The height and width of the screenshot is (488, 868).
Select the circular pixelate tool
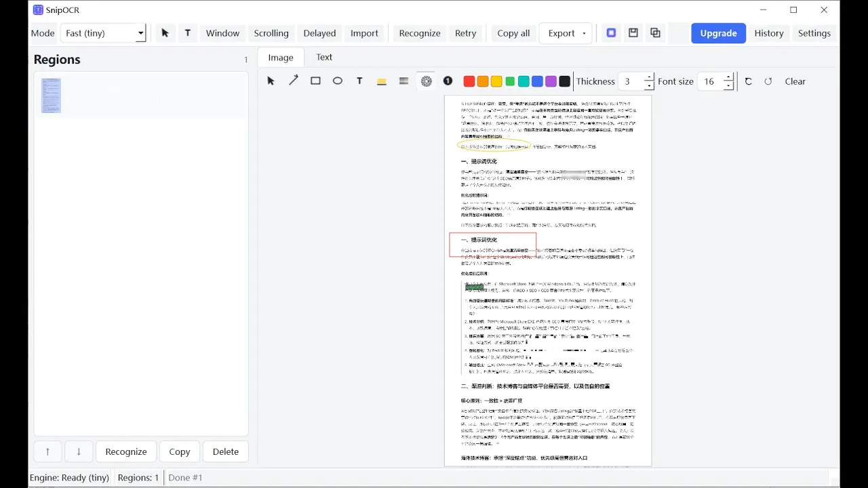tap(426, 81)
